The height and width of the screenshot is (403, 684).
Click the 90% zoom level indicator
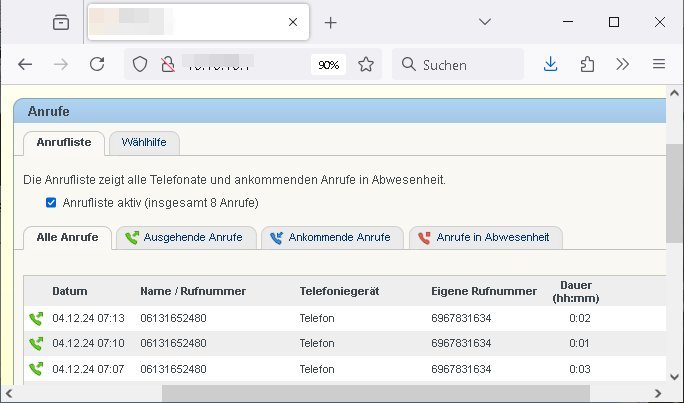(328, 64)
